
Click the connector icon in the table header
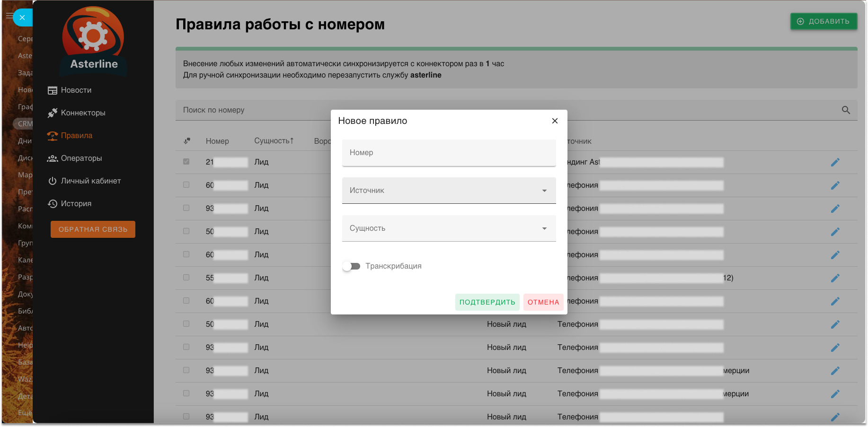click(187, 141)
